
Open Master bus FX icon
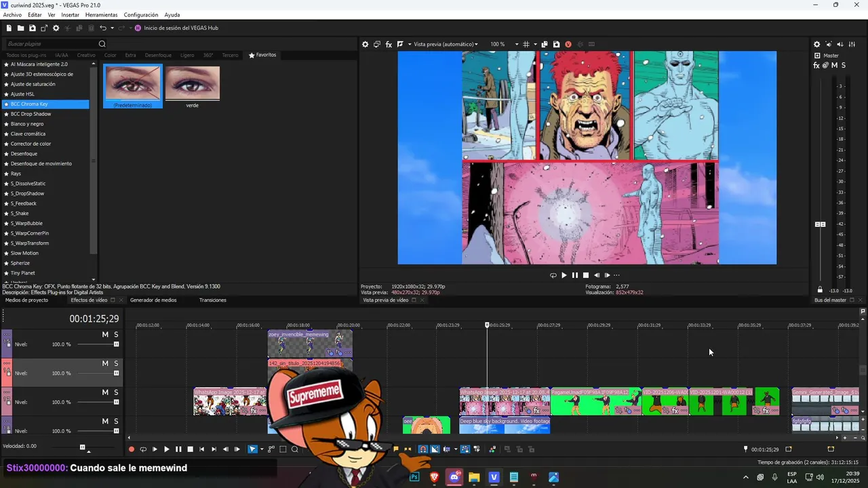(816, 66)
